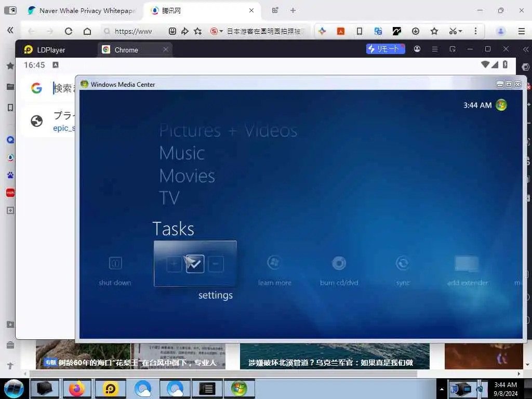Click the Whale address bar URL field
This screenshot has width=532, height=399.
(x=133, y=31)
